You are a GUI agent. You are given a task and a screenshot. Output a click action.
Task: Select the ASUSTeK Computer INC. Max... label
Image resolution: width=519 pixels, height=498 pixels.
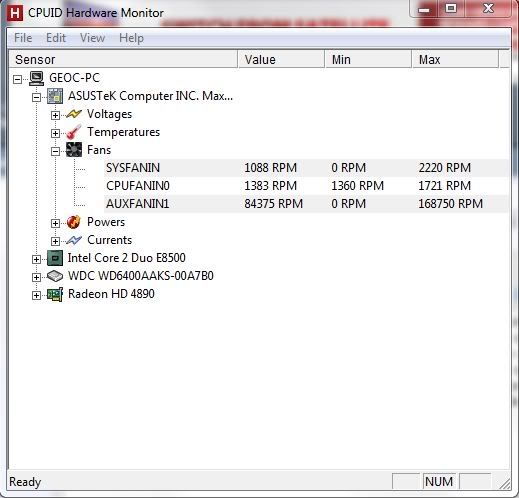[150, 96]
